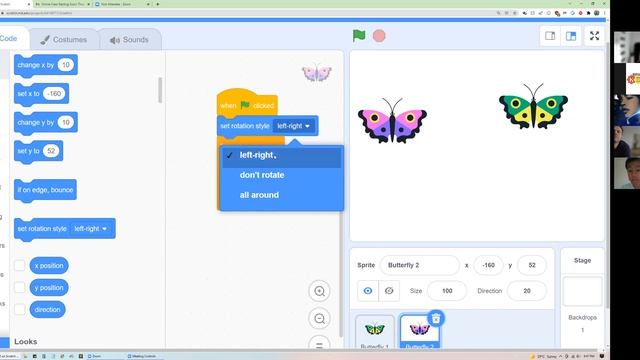
Task: Zoom in on the code workspace
Action: coord(319,291)
